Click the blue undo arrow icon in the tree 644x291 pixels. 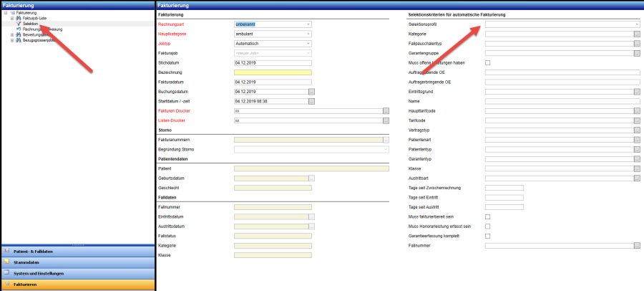pos(18,29)
